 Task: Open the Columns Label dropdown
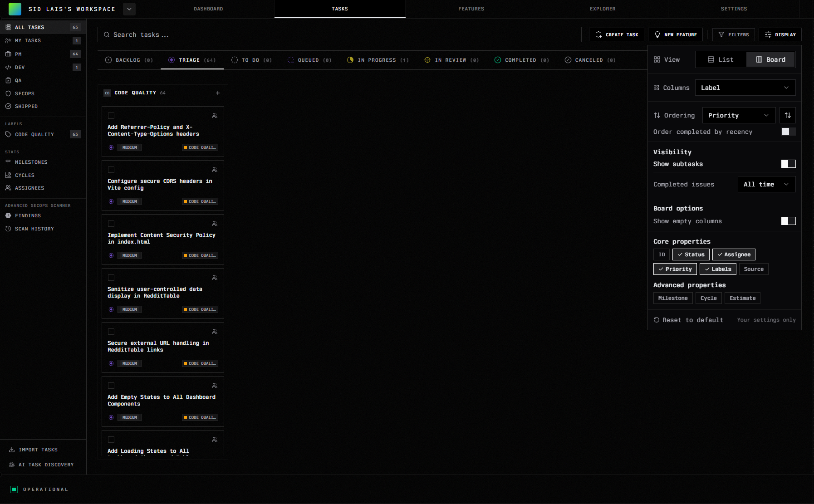(x=745, y=88)
